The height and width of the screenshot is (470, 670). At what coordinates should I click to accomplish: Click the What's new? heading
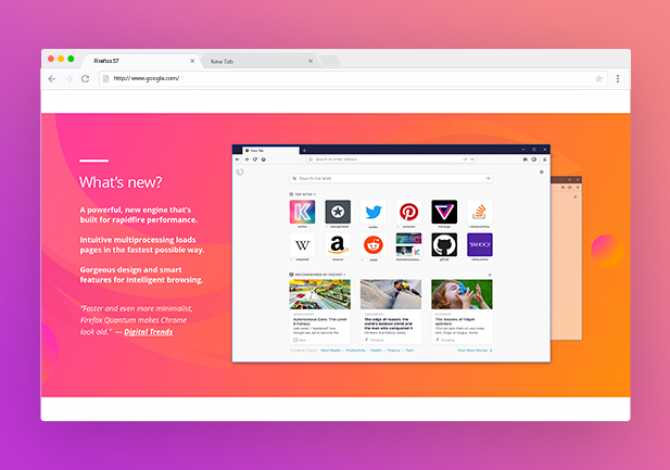pos(120,182)
